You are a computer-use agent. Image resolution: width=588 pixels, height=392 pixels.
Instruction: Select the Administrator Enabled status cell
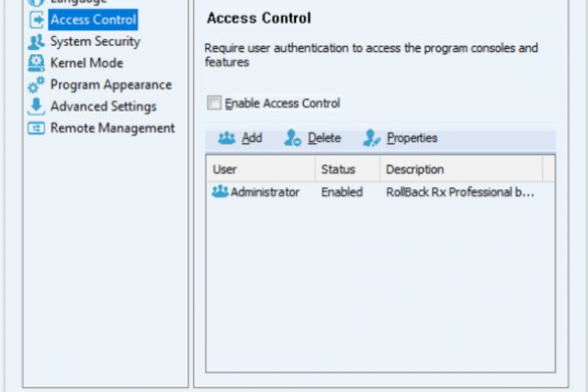point(342,192)
